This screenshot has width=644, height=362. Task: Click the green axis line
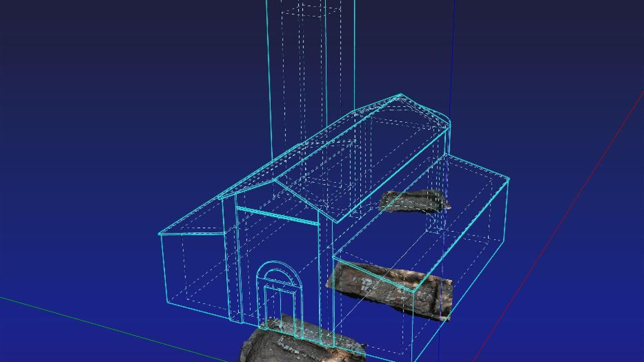click(x=111, y=328)
